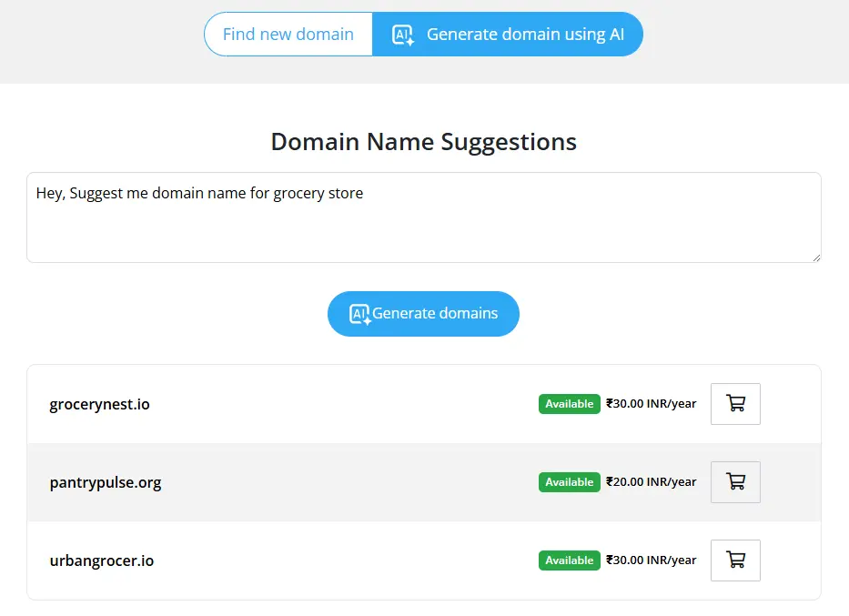Click the resize handle of the prompt textarea

click(x=816, y=258)
